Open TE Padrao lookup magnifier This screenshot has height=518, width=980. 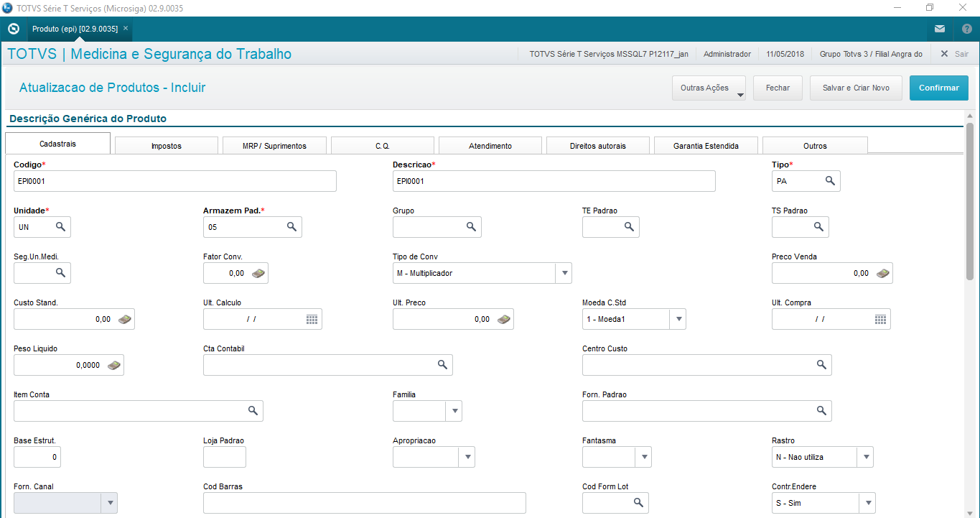click(x=629, y=227)
